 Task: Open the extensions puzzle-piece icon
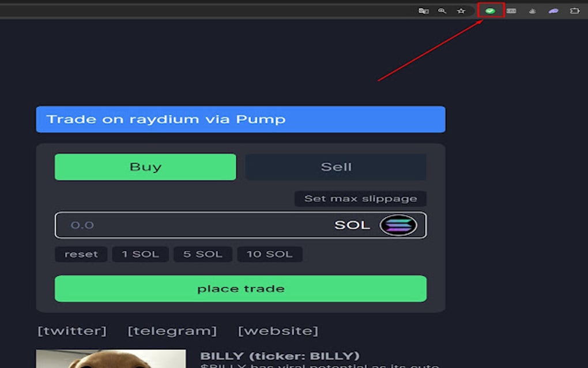(574, 10)
